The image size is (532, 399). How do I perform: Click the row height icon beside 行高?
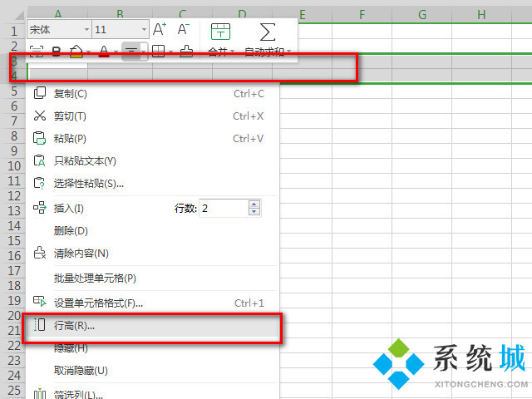click(x=40, y=325)
